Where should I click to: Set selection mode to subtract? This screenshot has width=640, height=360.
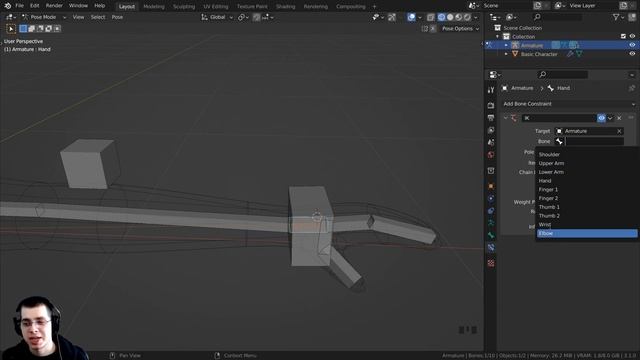click(40, 29)
